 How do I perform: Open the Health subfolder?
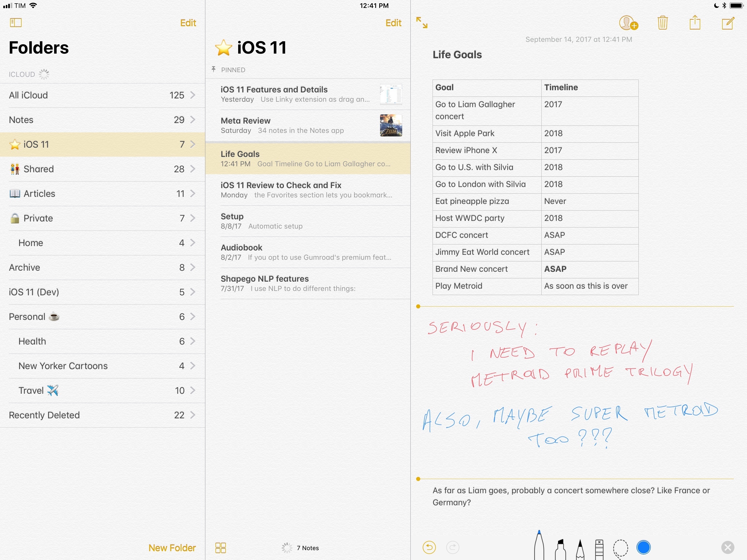[102, 342]
